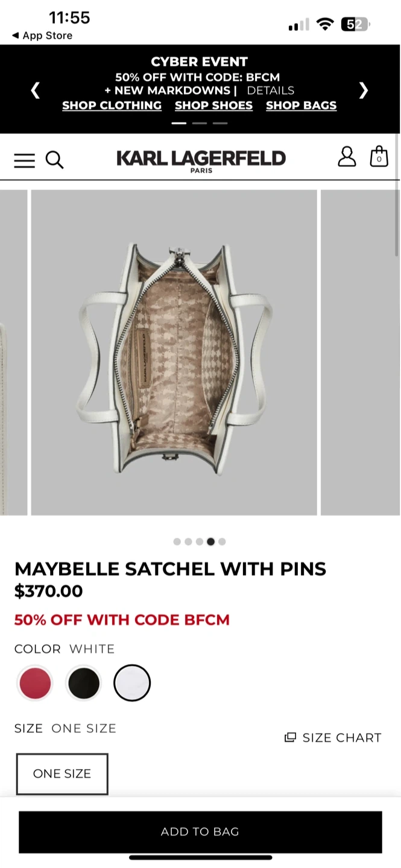
Task: Open the Shop Shoes link
Action: [x=213, y=105]
